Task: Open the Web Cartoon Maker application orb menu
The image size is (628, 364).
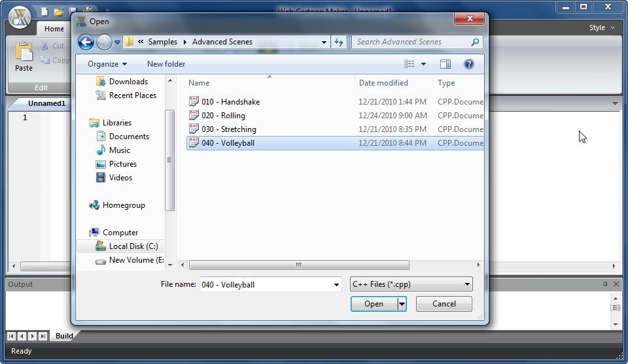Action: [20, 17]
